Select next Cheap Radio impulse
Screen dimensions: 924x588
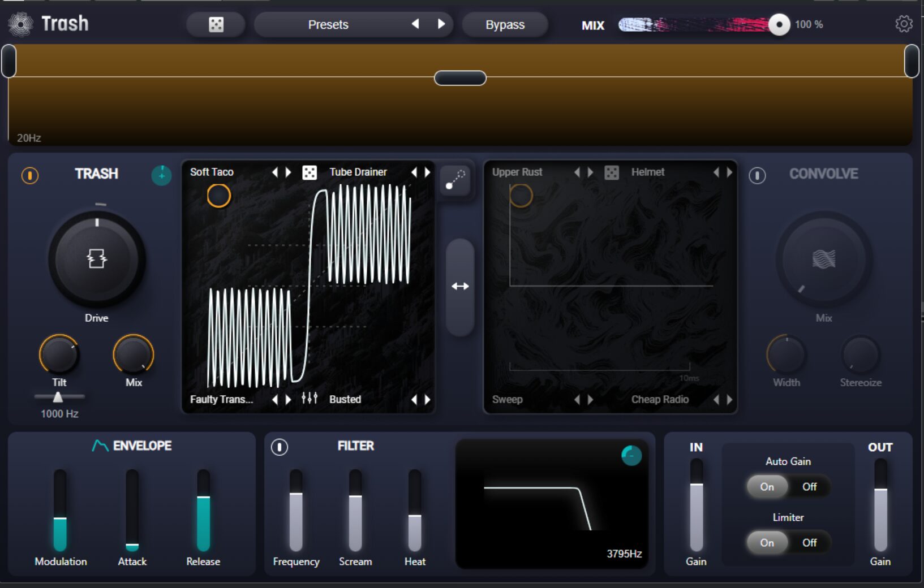(x=730, y=400)
